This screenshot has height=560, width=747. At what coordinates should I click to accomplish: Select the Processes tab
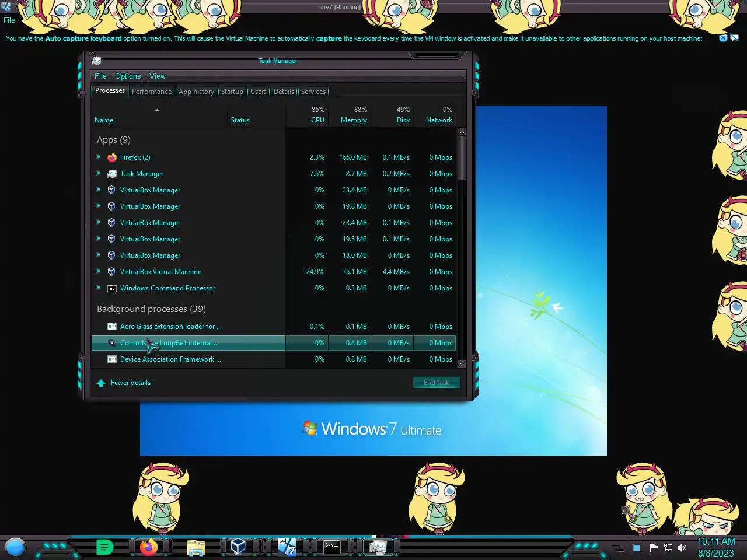click(x=110, y=90)
